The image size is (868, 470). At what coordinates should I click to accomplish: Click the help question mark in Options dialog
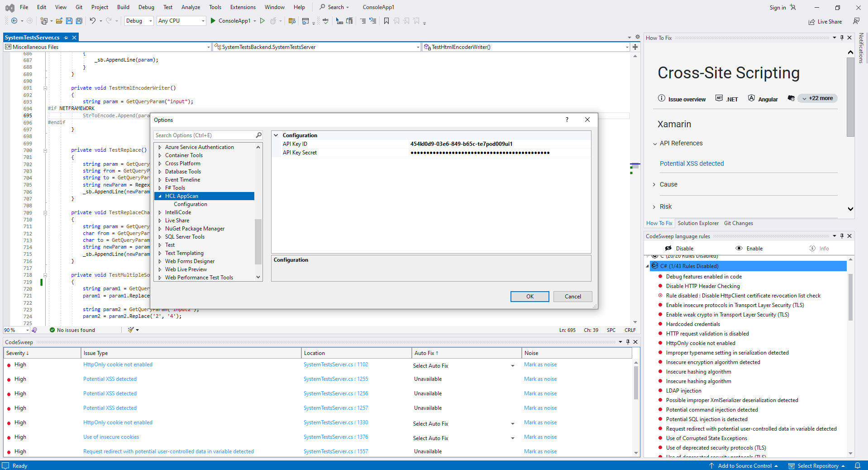click(x=567, y=120)
